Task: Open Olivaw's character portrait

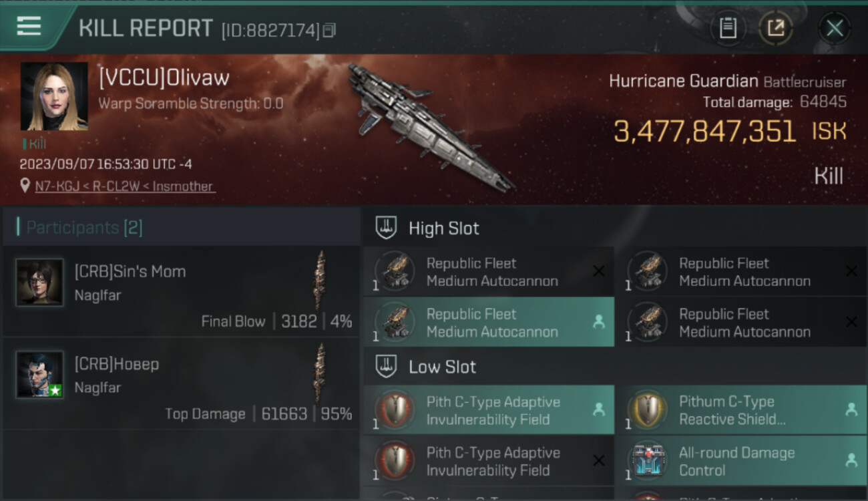Action: coord(54,96)
